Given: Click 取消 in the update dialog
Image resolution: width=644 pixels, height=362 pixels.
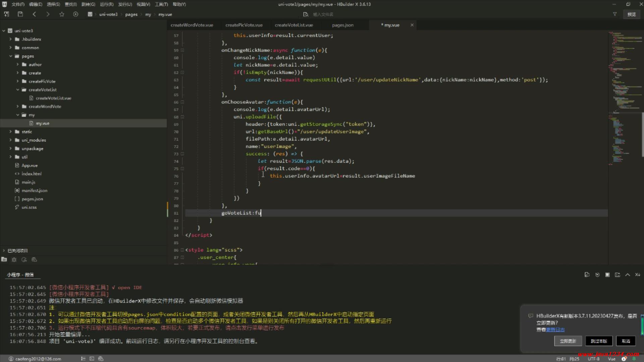Looking at the screenshot, I should (626, 341).
